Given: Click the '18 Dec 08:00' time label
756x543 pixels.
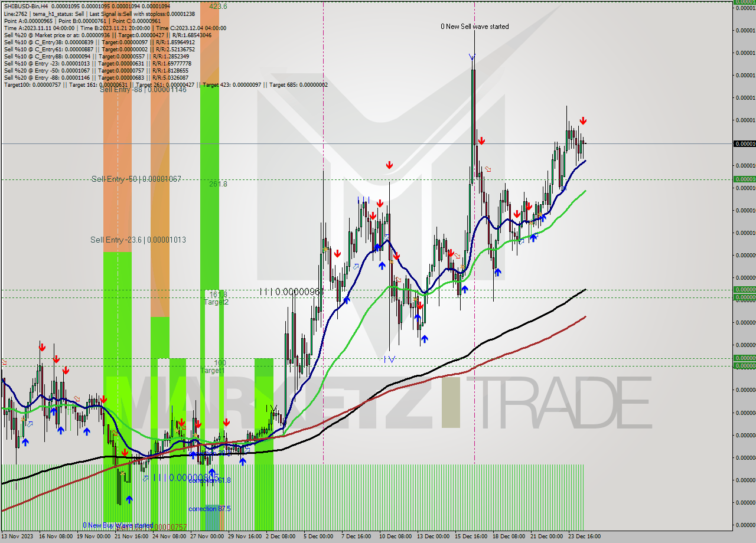Looking at the screenshot, I should pyautogui.click(x=509, y=537).
